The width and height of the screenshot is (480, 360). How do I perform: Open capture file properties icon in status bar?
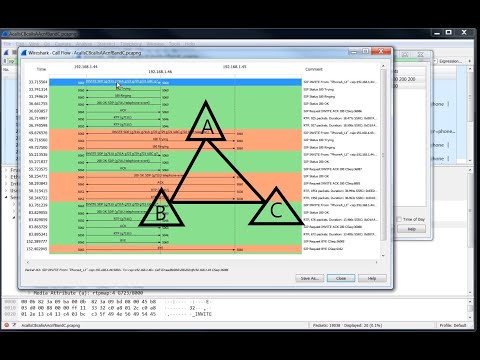point(14,325)
